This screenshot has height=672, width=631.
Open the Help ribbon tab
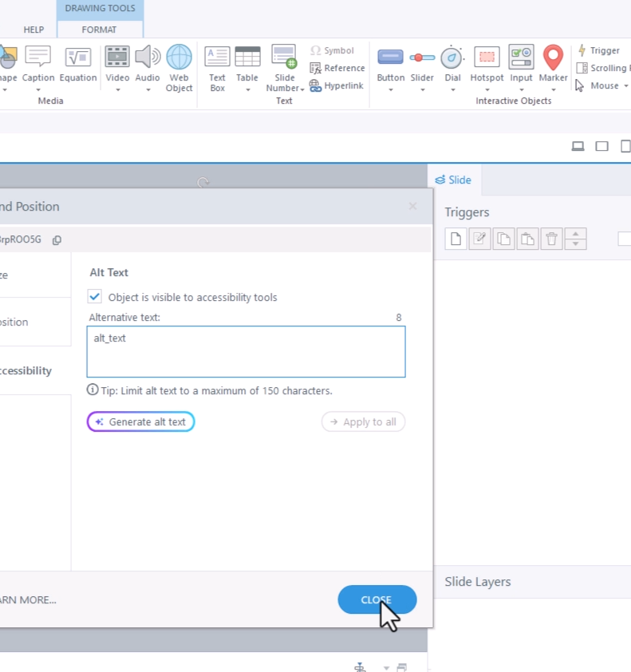(x=34, y=30)
